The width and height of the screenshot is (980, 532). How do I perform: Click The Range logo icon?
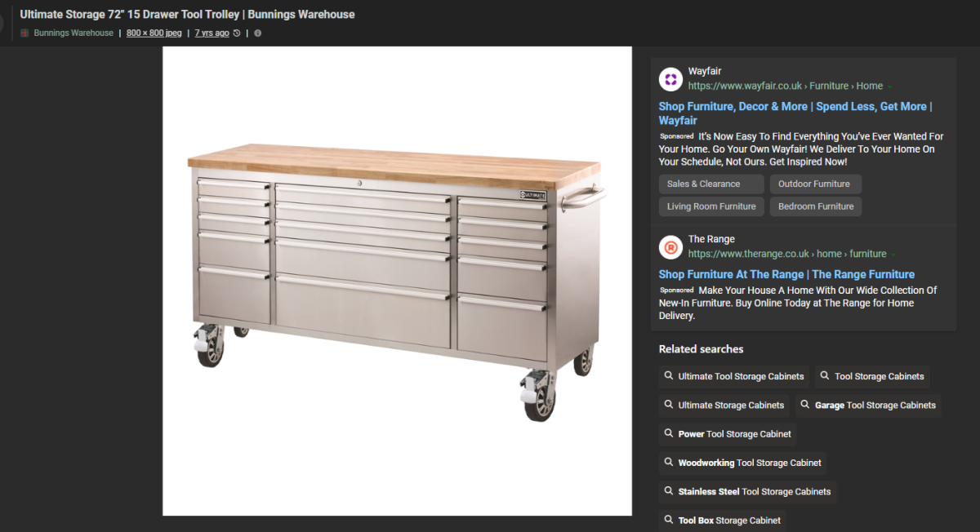coord(670,246)
